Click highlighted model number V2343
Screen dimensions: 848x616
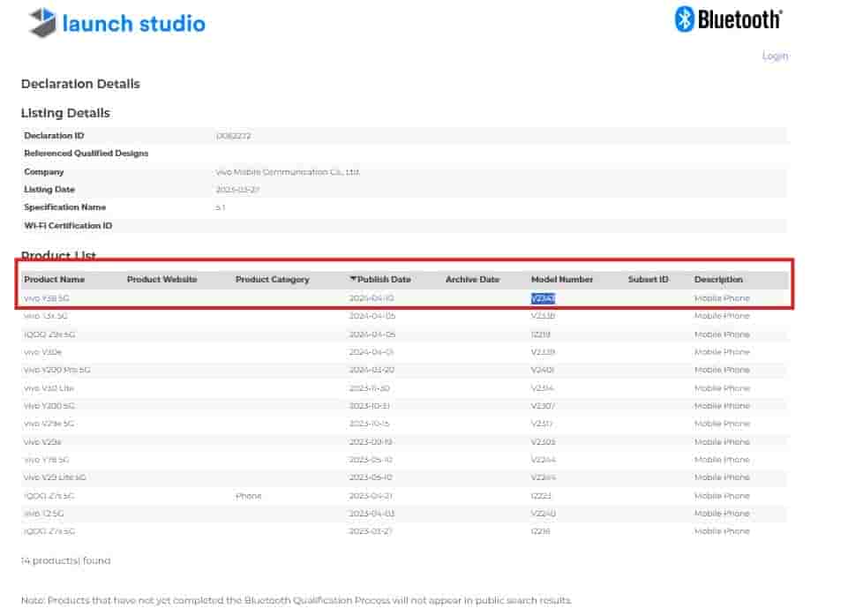tap(543, 298)
